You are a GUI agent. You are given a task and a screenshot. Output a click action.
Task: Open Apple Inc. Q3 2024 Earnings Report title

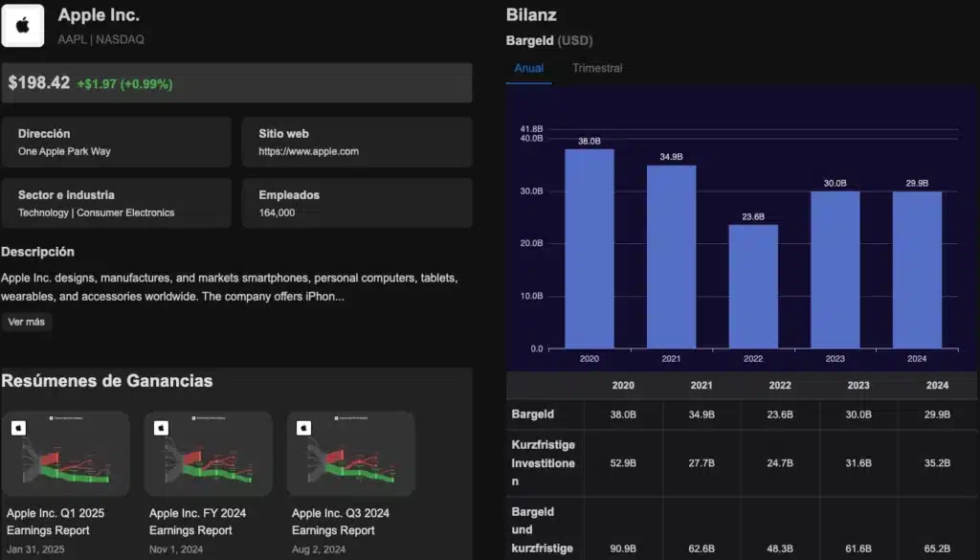click(341, 522)
